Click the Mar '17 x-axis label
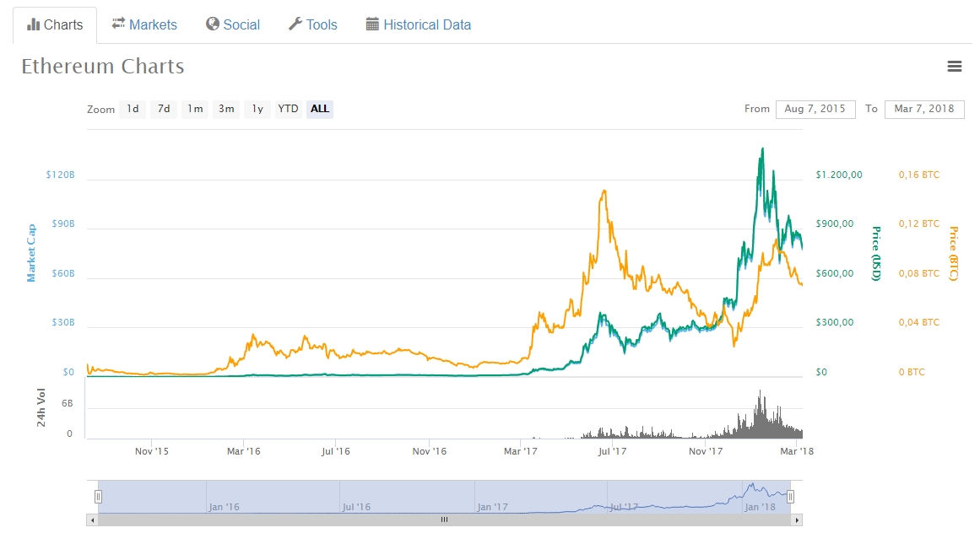 pyautogui.click(x=521, y=451)
